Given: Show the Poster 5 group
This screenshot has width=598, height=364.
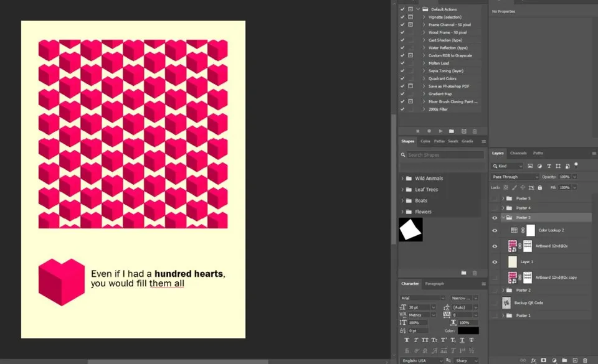Looking at the screenshot, I should pyautogui.click(x=495, y=198).
